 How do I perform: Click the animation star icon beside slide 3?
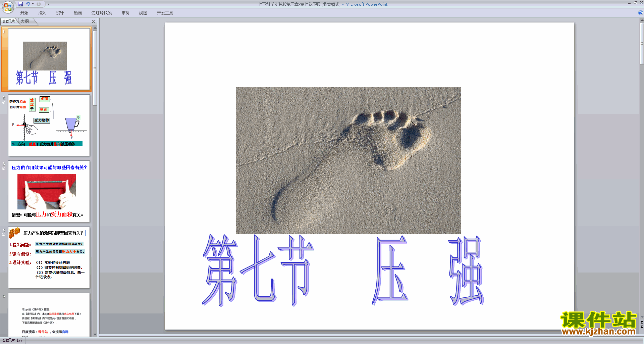click(x=4, y=168)
